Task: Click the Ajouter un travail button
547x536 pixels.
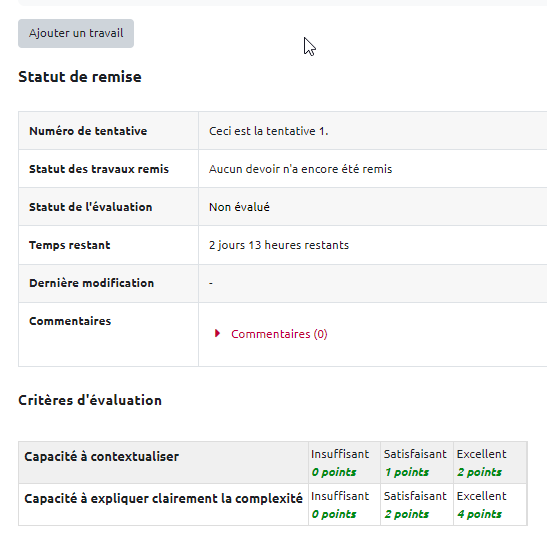Action: tap(76, 34)
